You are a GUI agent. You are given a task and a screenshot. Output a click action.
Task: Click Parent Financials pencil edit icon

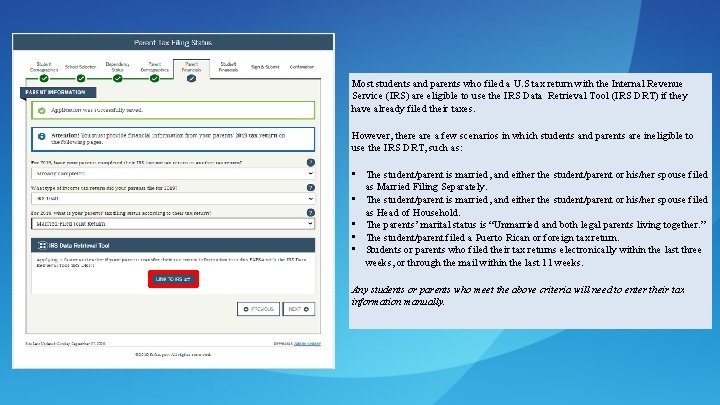click(x=191, y=79)
